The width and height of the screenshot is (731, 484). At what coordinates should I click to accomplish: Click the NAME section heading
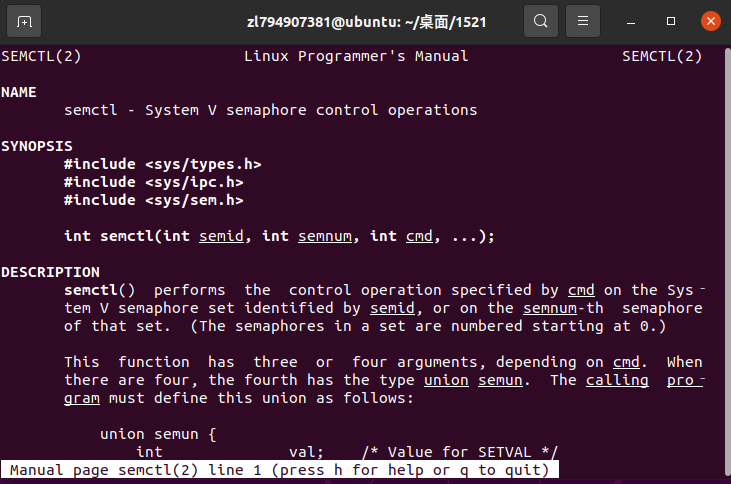point(19,92)
